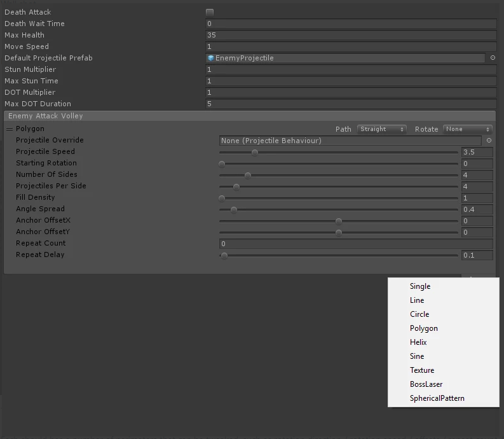This screenshot has width=504, height=439.
Task: Click the Angle Spread slider handle
Action: [234, 210]
